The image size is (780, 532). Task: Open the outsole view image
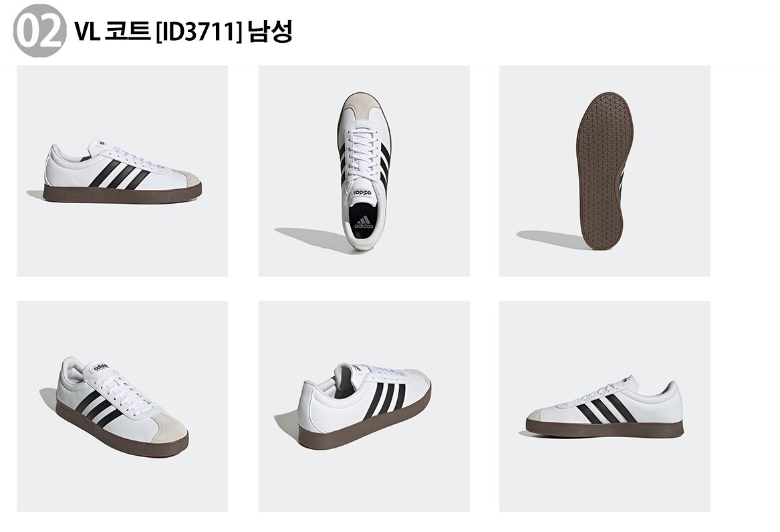click(x=605, y=171)
